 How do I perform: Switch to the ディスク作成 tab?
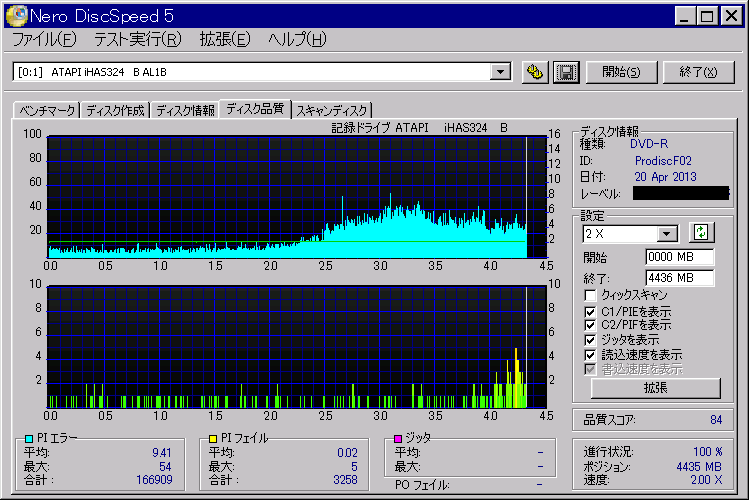115,110
